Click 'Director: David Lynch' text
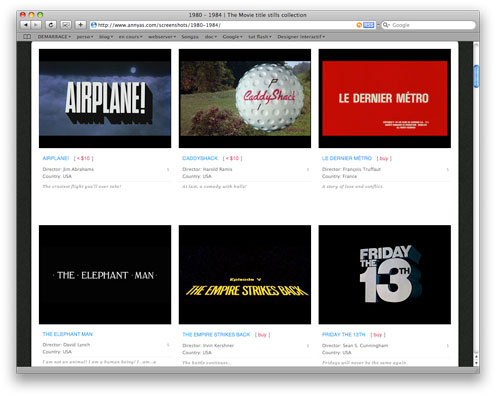Screen dimensions: 496x396 coord(66,345)
